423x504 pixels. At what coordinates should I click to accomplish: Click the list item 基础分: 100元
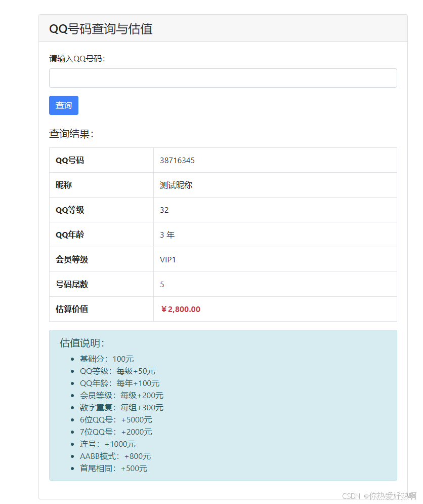(107, 359)
